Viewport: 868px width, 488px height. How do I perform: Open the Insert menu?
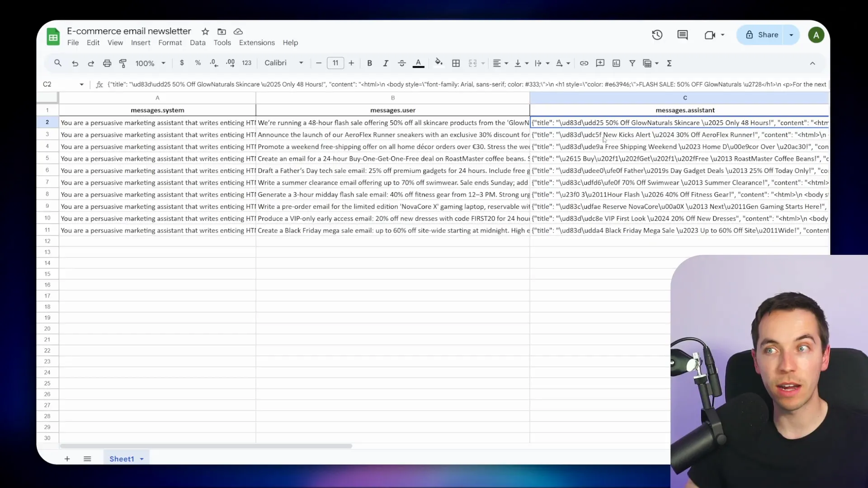pos(141,42)
